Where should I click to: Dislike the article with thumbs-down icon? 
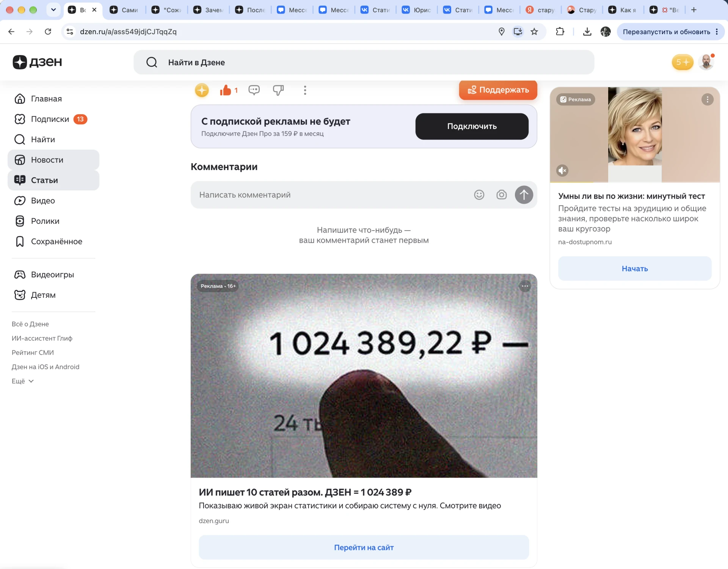(278, 90)
